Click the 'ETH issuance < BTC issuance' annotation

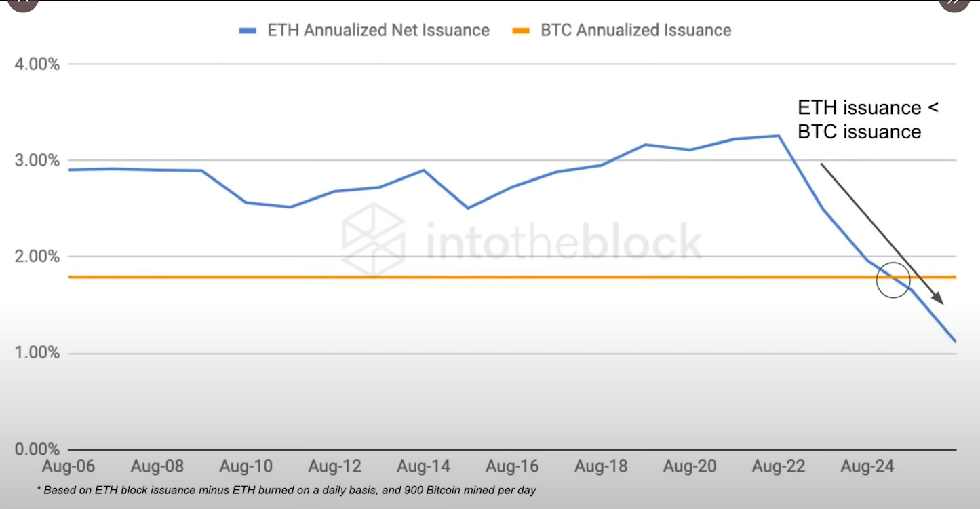867,119
